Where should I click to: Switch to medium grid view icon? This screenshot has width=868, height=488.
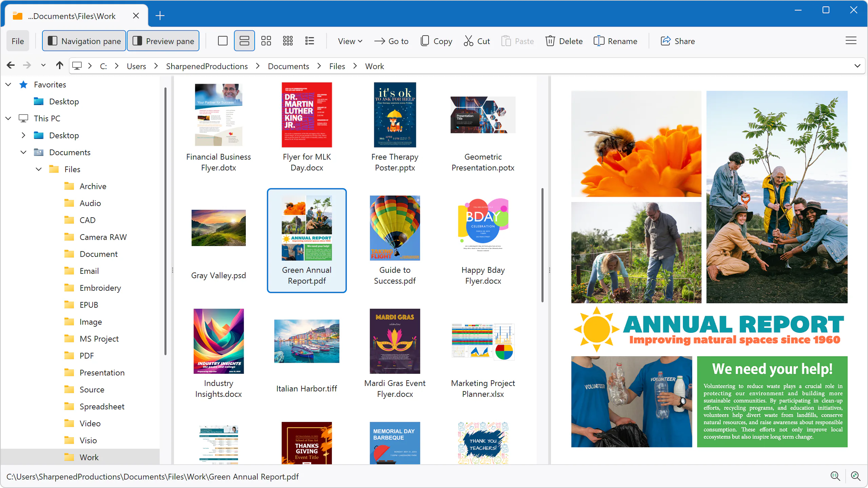pyautogui.click(x=266, y=41)
